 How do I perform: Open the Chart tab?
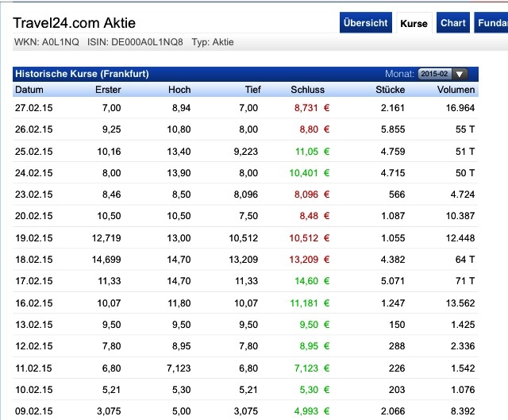click(453, 23)
